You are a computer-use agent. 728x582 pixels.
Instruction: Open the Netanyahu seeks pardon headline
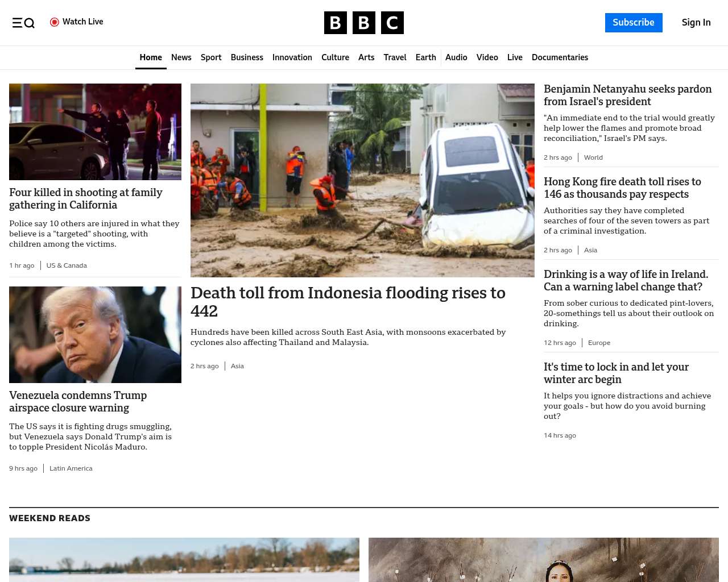627,95
